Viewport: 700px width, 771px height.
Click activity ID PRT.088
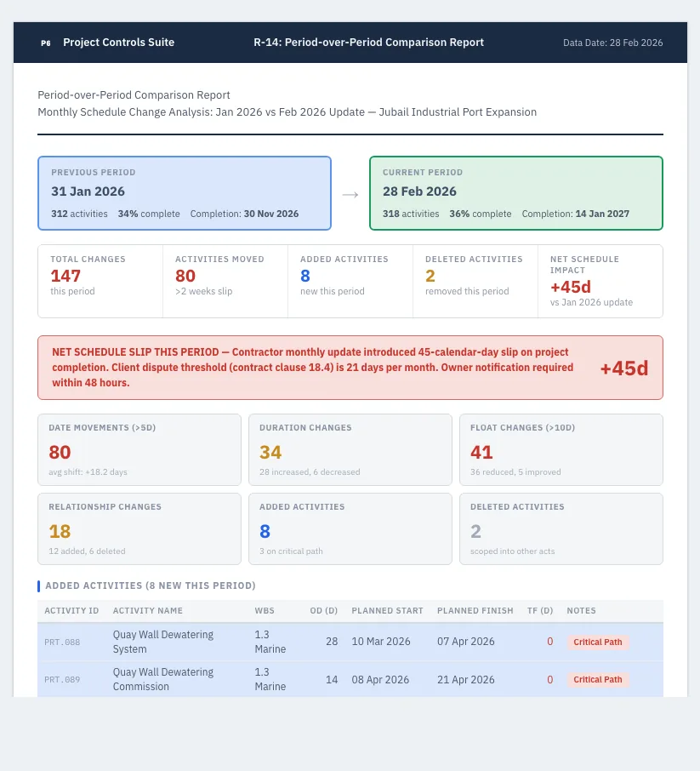(62, 642)
